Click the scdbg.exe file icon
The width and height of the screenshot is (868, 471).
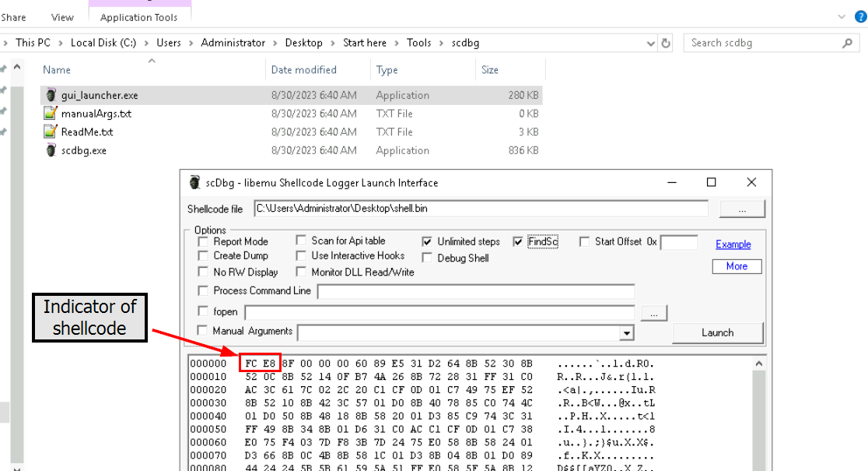click(51, 151)
